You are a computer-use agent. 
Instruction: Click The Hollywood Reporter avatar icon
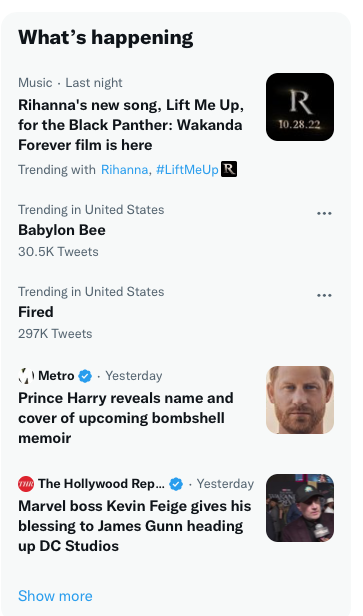pyautogui.click(x=26, y=484)
